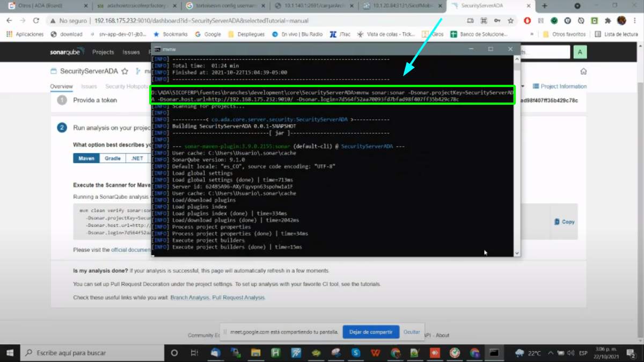Viewport: 644px width, 362px height.
Task: Click the terminal window vertical scrollbar
Action: (x=517, y=161)
